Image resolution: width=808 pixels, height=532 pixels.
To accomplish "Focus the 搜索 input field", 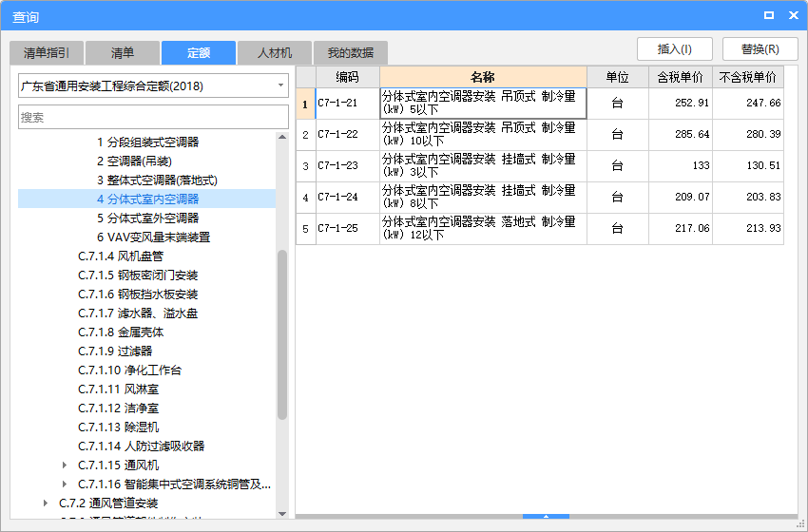I will [x=154, y=118].
